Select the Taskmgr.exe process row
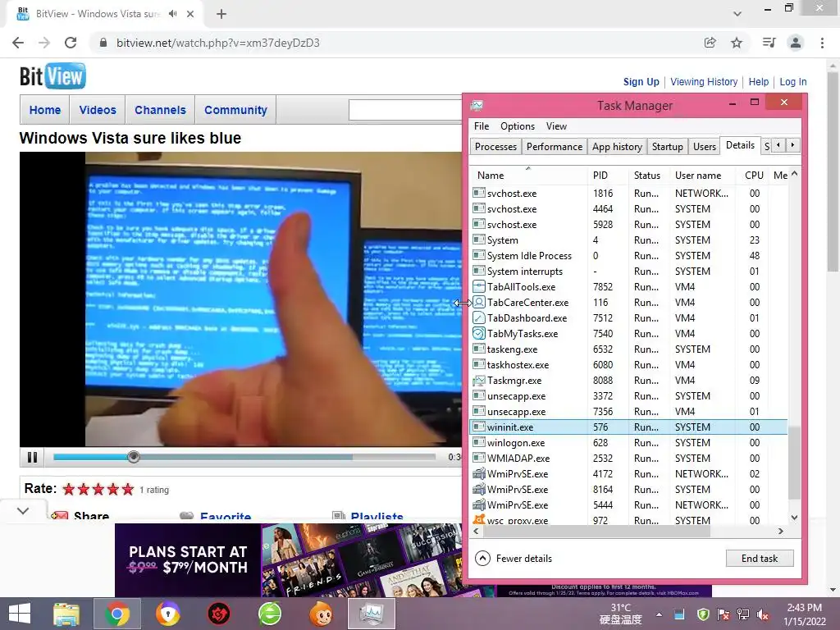 point(628,381)
